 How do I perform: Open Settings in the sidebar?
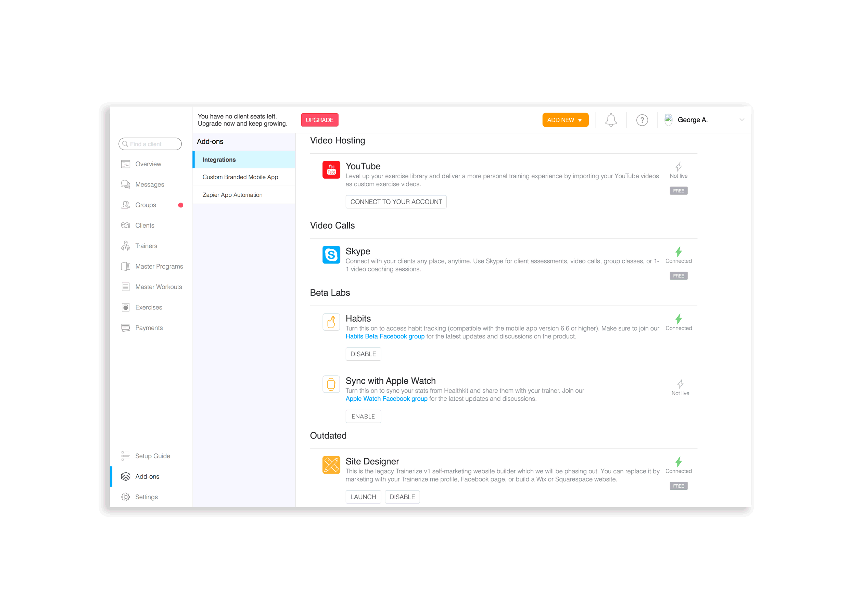tap(146, 497)
